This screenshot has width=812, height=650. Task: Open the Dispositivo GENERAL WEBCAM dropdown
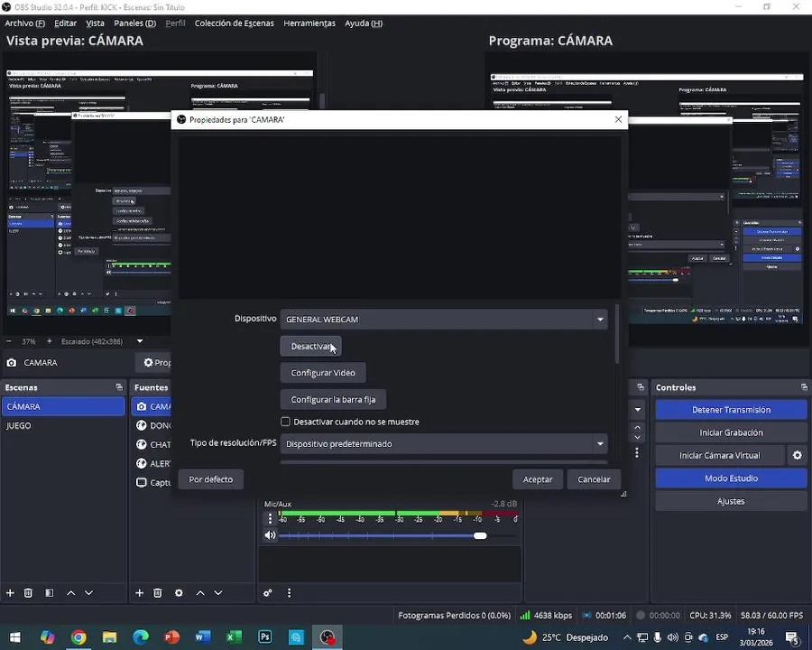pos(444,320)
